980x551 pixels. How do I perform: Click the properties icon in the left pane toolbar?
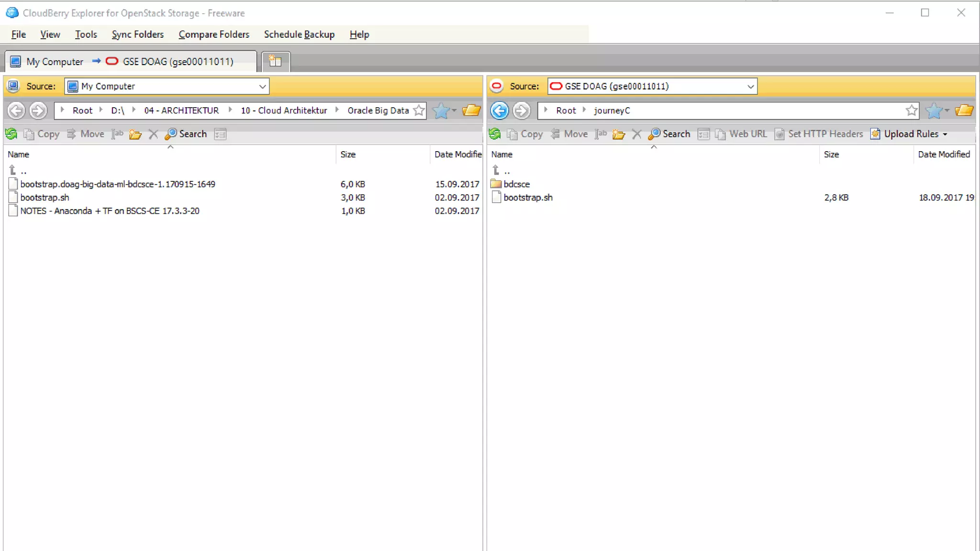click(x=220, y=134)
